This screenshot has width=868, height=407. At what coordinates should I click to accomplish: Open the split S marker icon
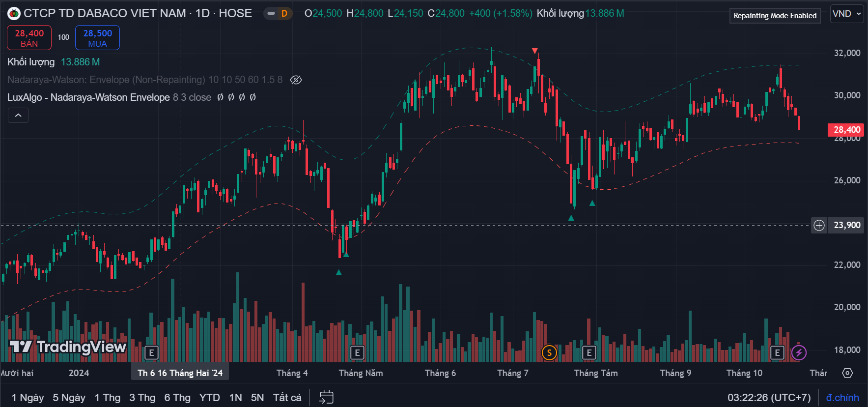click(549, 352)
